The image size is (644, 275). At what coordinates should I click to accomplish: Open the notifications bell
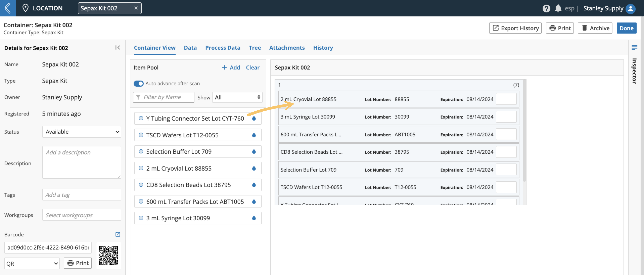[558, 8]
